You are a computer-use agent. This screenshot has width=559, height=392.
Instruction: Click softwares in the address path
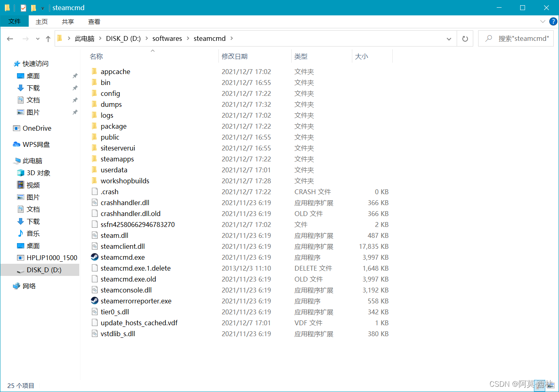(167, 38)
